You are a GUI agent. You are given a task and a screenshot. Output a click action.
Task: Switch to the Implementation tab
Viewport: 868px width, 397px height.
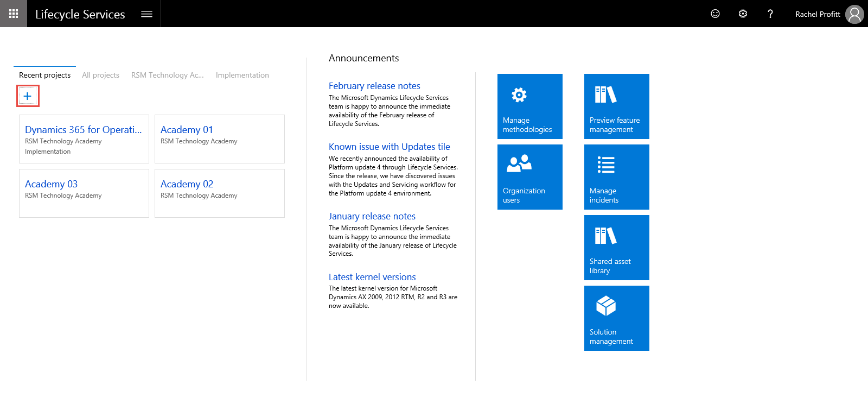pos(242,75)
